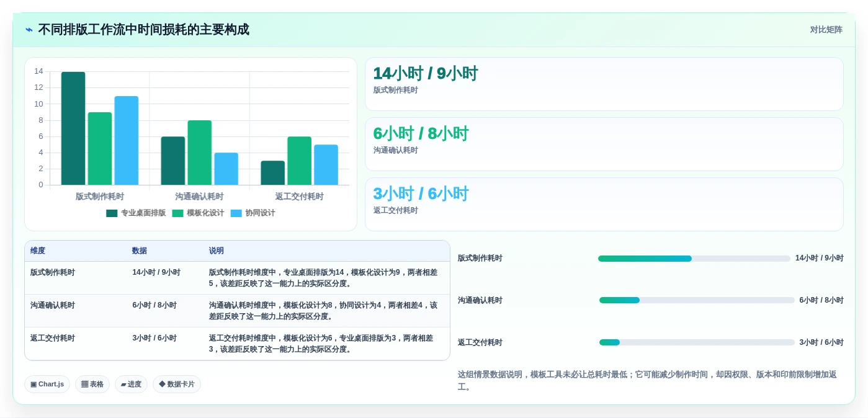This screenshot has height=418, width=868.
Task: Open the 6小时 / 8小时 stat card
Action: coord(604,144)
